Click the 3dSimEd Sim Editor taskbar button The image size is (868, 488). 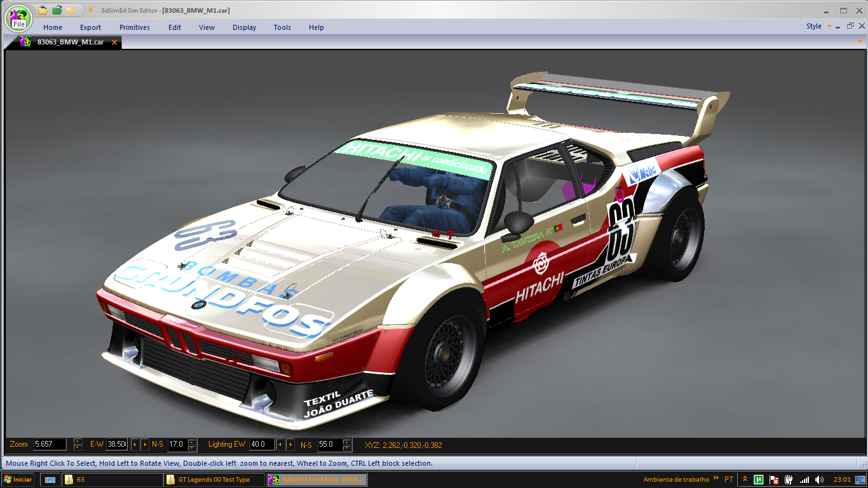[316, 480]
